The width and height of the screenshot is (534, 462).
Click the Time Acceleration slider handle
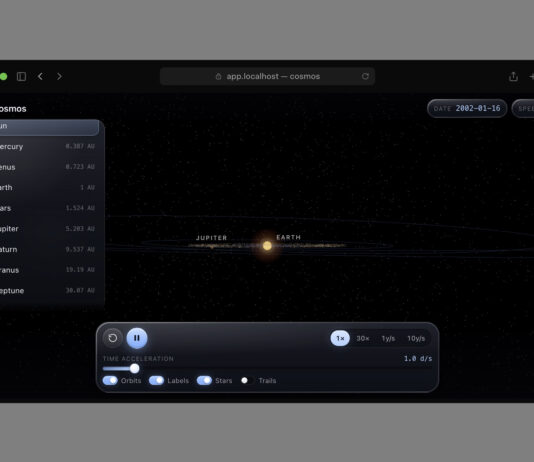tap(135, 368)
